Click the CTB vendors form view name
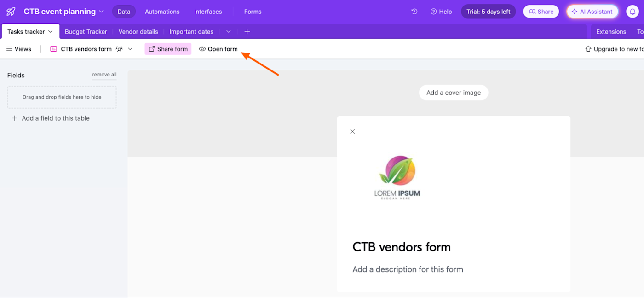 (x=86, y=49)
